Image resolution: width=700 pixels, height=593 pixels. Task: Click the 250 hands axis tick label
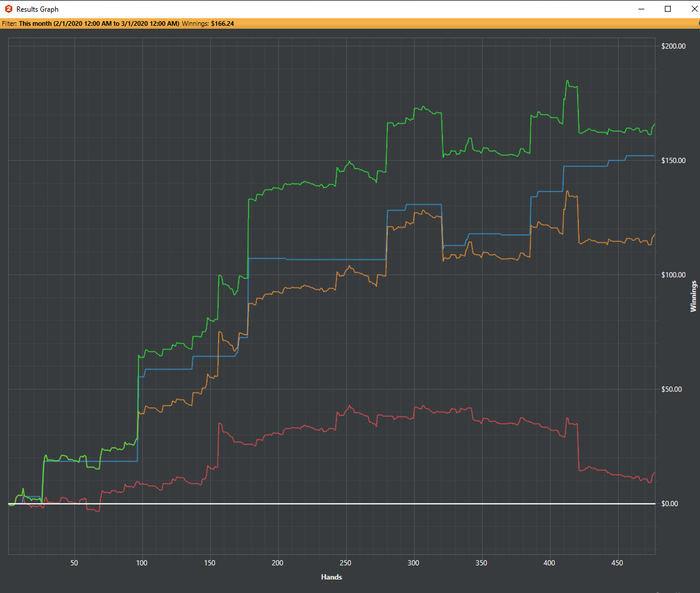tap(346, 563)
